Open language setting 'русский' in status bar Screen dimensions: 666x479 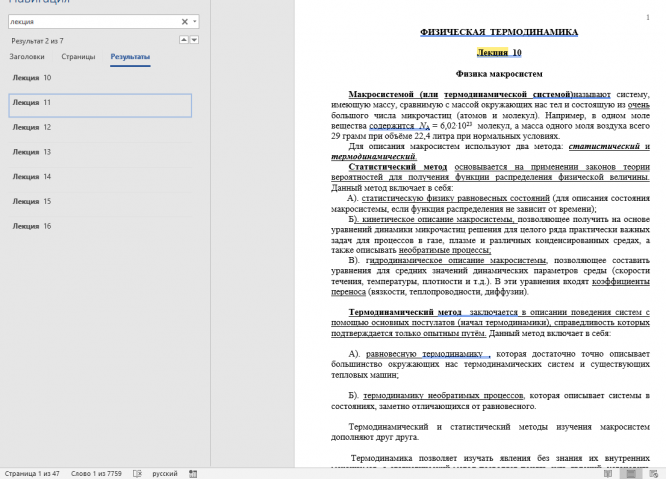coord(165,473)
